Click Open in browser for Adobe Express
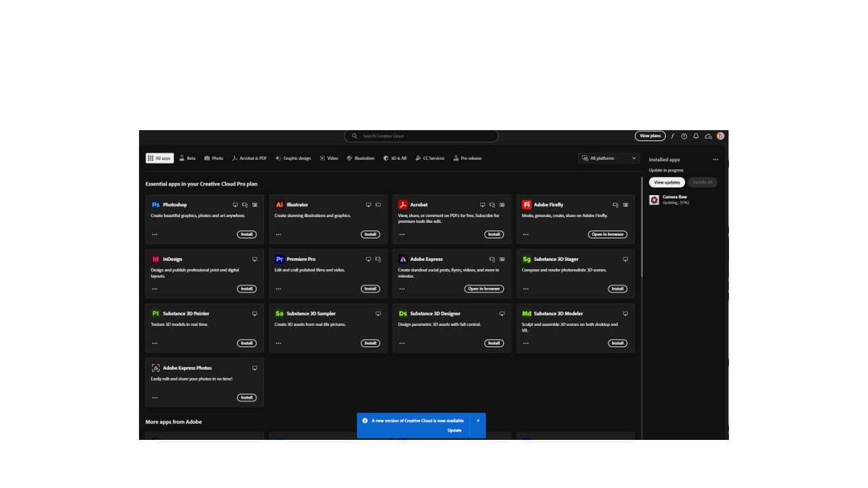868x488 pixels. pos(484,289)
